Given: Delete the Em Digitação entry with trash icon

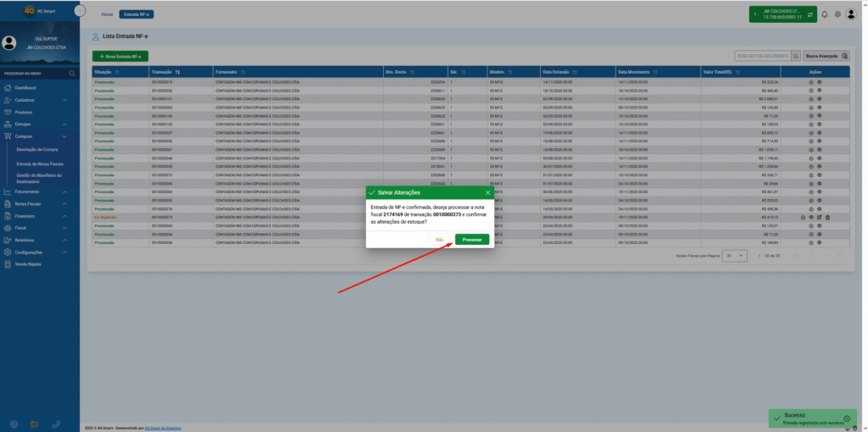Looking at the screenshot, I should pos(827,218).
